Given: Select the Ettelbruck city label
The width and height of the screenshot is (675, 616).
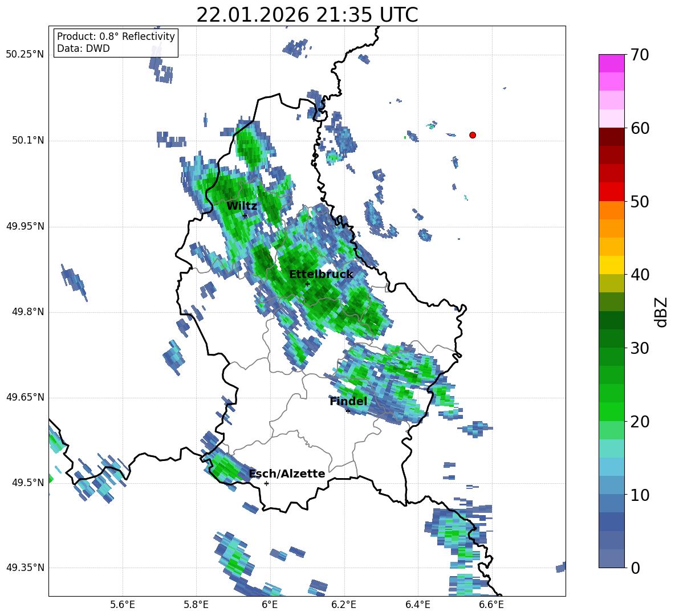Looking at the screenshot, I should [321, 275].
